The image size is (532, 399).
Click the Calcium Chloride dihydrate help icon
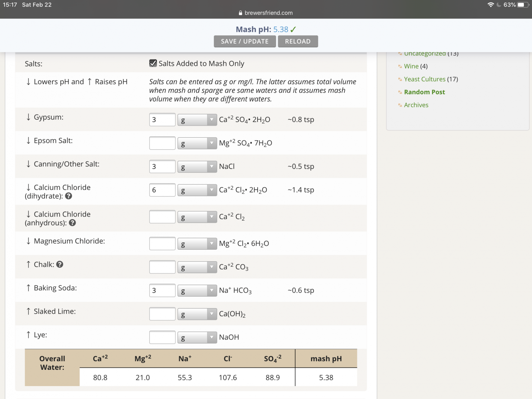68,196
